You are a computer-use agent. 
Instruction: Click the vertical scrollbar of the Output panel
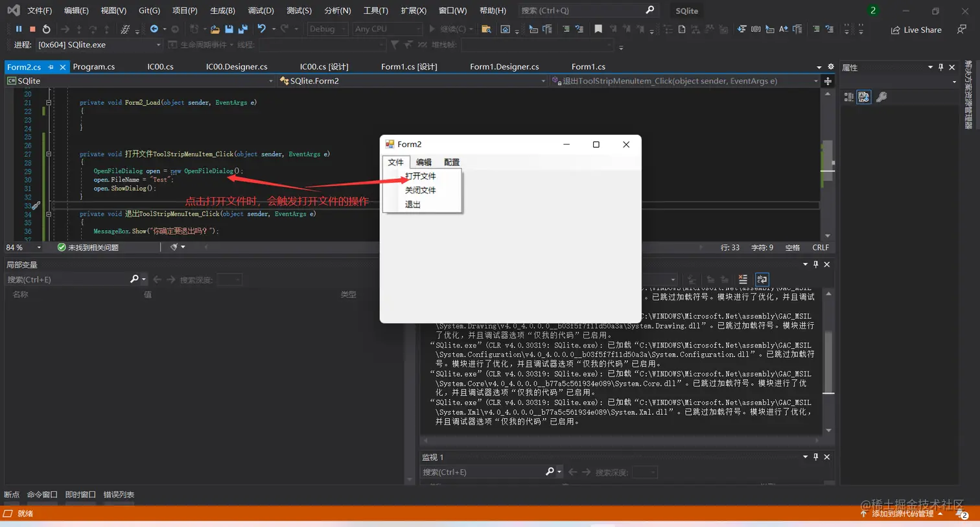click(x=828, y=362)
